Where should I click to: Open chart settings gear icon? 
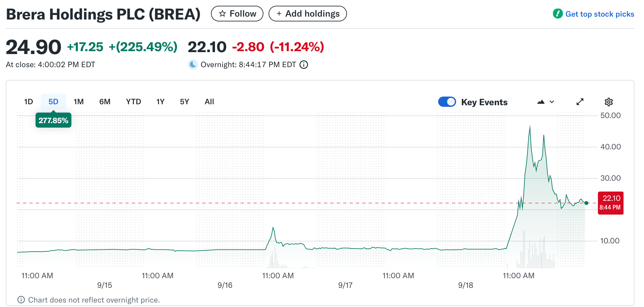coord(608,102)
